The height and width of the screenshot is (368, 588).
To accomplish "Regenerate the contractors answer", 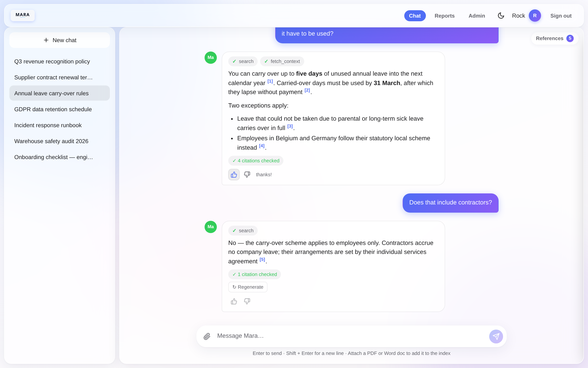I will (x=248, y=287).
